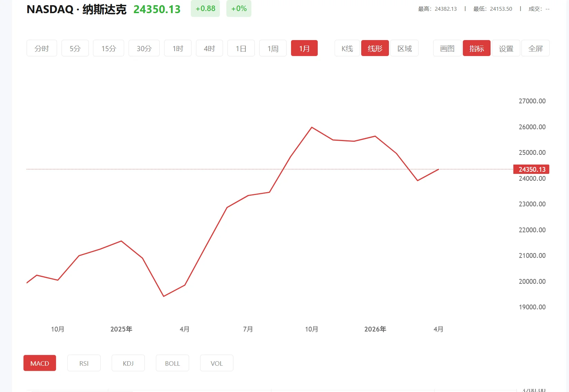This screenshot has height=392, width=569.
Task: Open the 画图 drawing tools
Action: pyautogui.click(x=446, y=48)
